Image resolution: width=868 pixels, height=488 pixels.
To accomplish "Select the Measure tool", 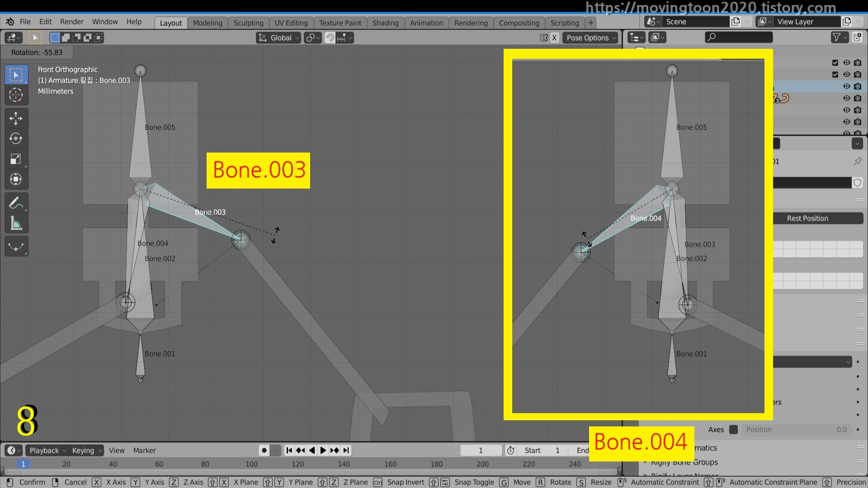I will 16,223.
